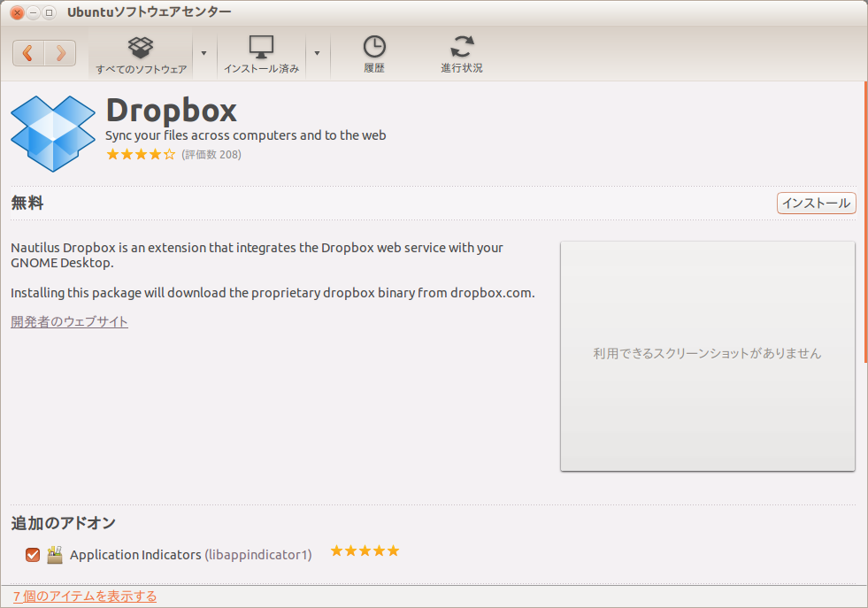Click the empty screenshot placeholder

point(707,356)
